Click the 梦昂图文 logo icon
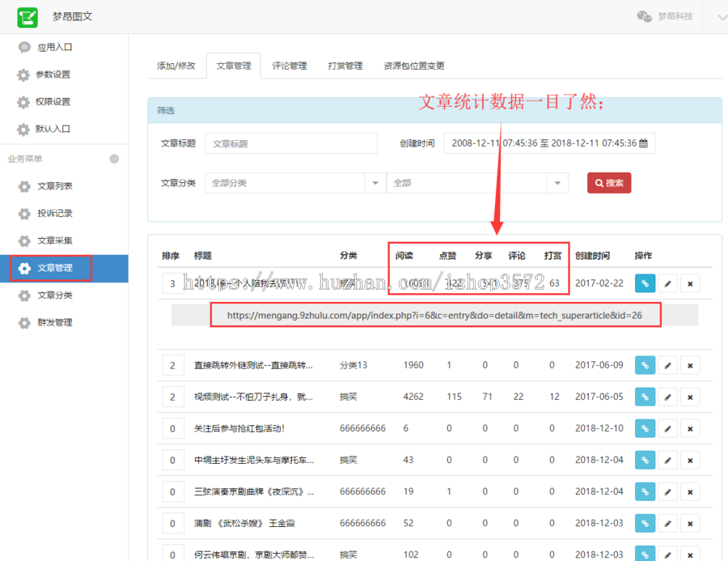This screenshot has height=561, width=728. click(x=27, y=16)
